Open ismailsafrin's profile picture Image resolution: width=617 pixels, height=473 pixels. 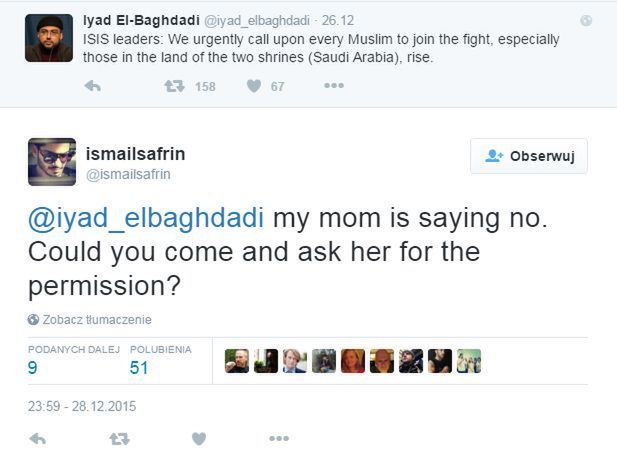tap(52, 162)
